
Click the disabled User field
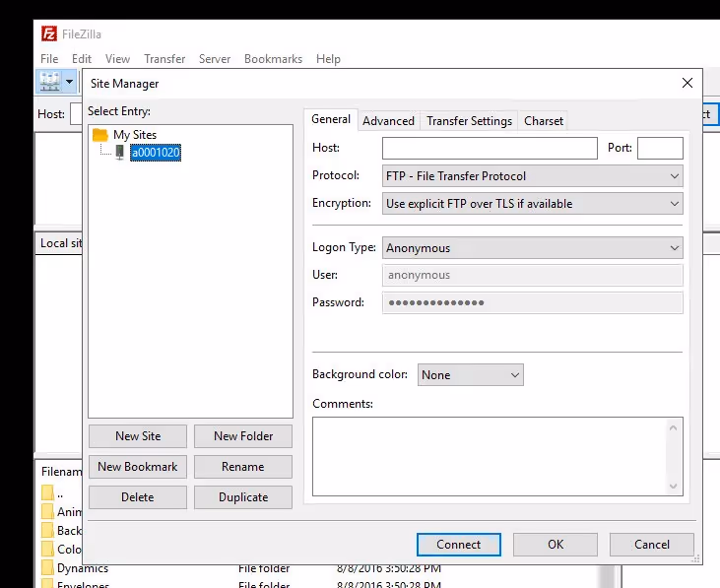pos(532,275)
